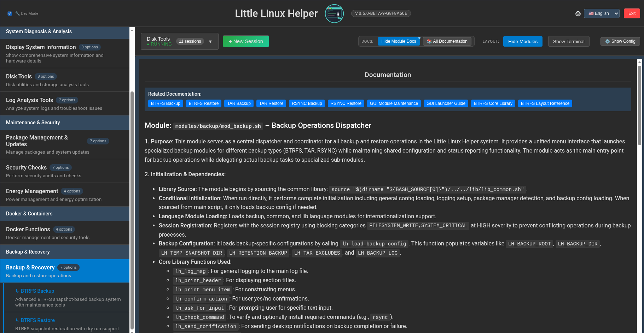Click Show Config button
644x333 pixels.
tap(620, 41)
